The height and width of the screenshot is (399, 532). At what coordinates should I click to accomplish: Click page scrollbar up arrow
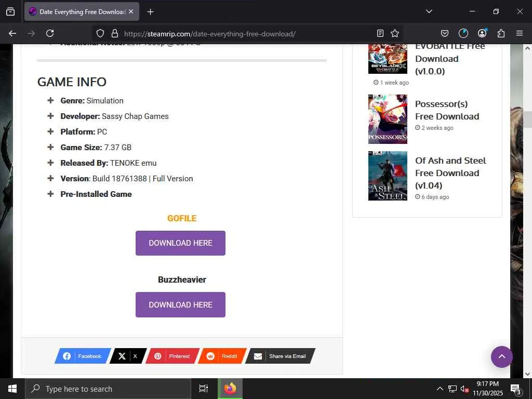point(527,48)
